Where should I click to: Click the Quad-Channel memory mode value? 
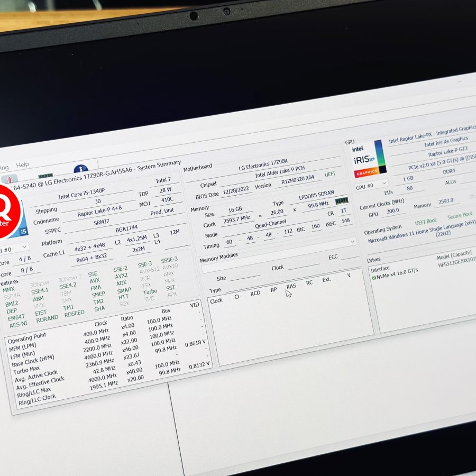pyautogui.click(x=270, y=224)
